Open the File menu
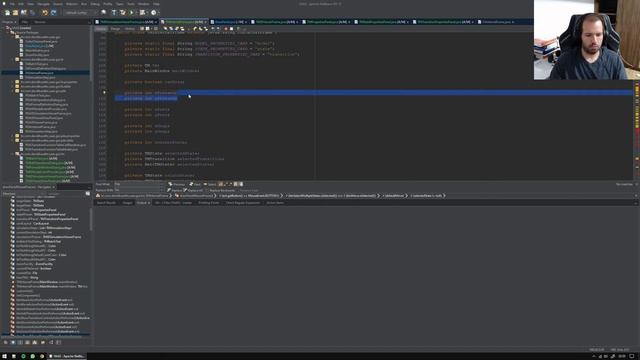640x360 pixels. 12,4
